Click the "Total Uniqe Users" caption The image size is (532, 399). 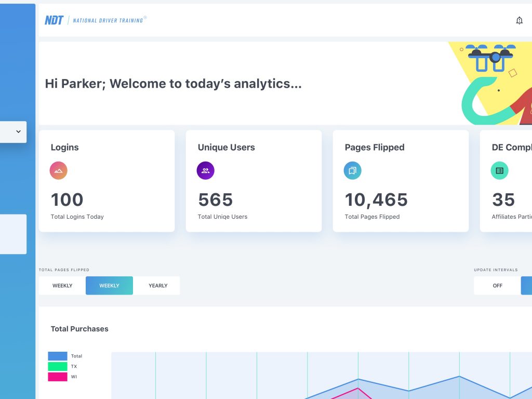tap(222, 217)
